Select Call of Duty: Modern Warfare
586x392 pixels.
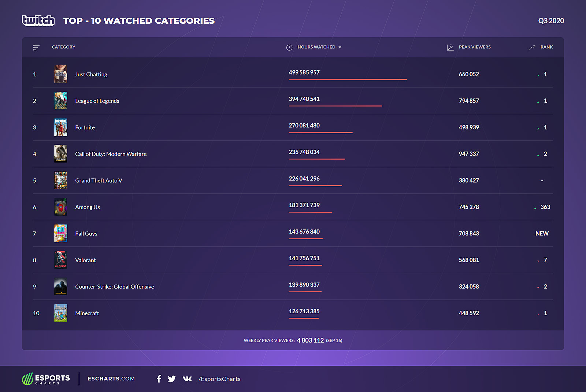pos(111,154)
